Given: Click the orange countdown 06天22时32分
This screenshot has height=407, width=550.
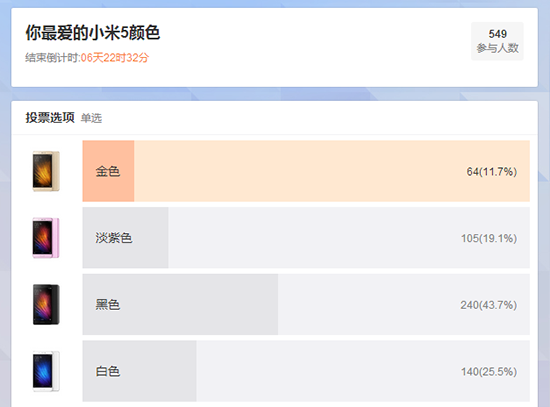Looking at the screenshot, I should (115, 58).
